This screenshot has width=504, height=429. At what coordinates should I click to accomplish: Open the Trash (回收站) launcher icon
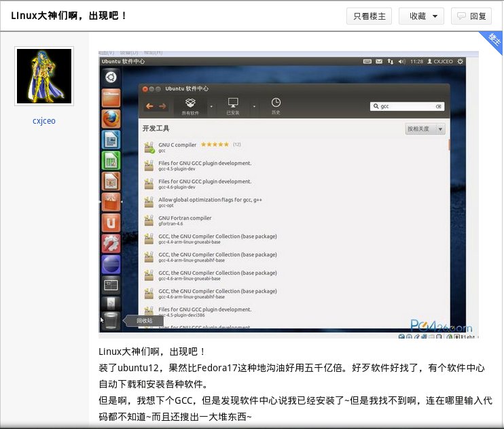point(111,320)
